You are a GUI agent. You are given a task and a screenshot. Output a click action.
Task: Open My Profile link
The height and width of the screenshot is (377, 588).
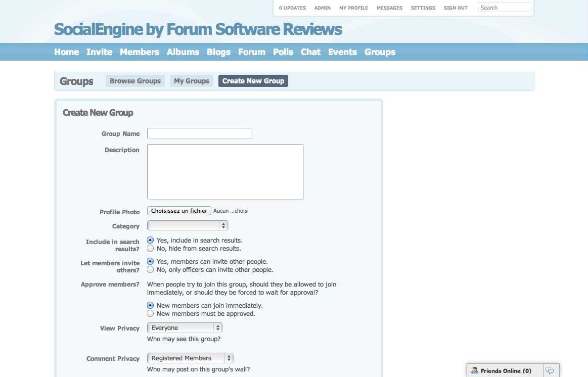pos(353,8)
